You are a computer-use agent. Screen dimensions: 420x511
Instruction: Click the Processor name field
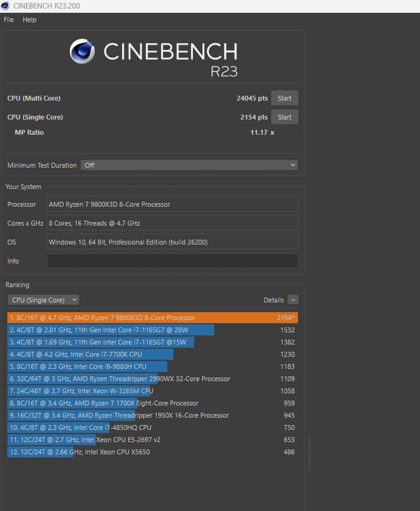point(172,204)
